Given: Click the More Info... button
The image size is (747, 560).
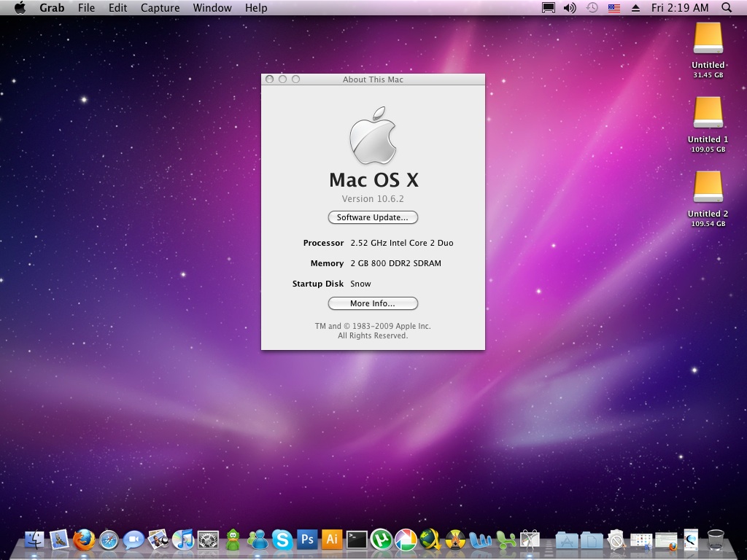Looking at the screenshot, I should pos(373,303).
